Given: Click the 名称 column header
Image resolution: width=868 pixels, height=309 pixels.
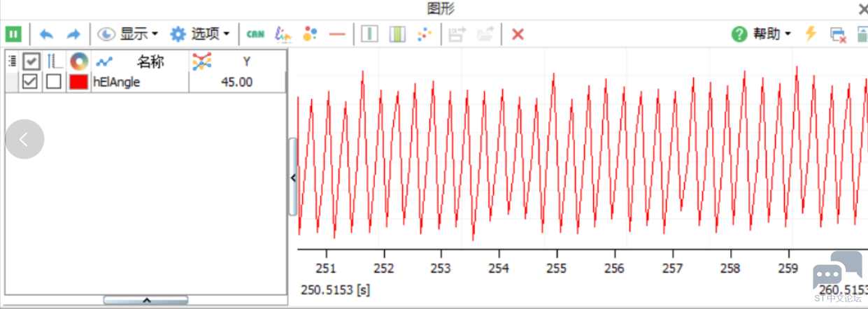Looking at the screenshot, I should click(x=150, y=62).
